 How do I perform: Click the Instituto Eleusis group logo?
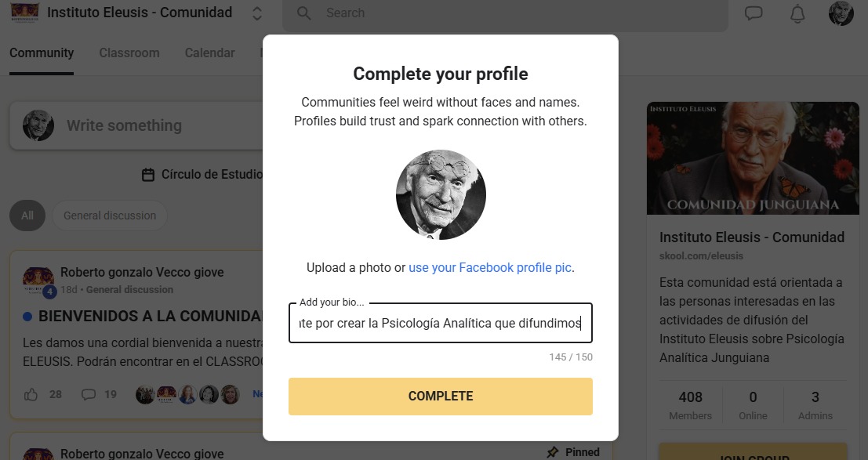[x=24, y=13]
